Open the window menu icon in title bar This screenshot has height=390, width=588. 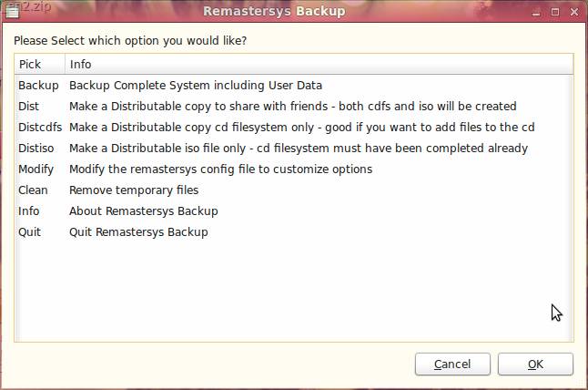(x=13, y=12)
